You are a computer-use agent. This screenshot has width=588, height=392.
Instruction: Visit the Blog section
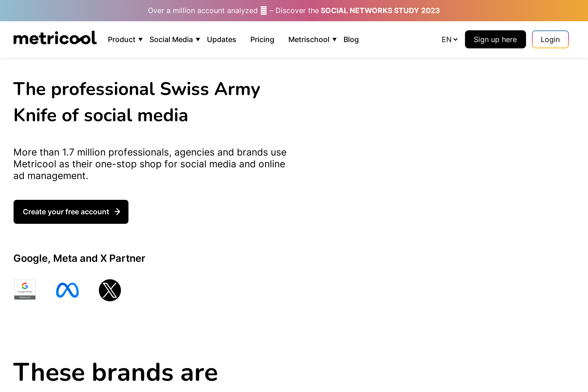pos(351,40)
